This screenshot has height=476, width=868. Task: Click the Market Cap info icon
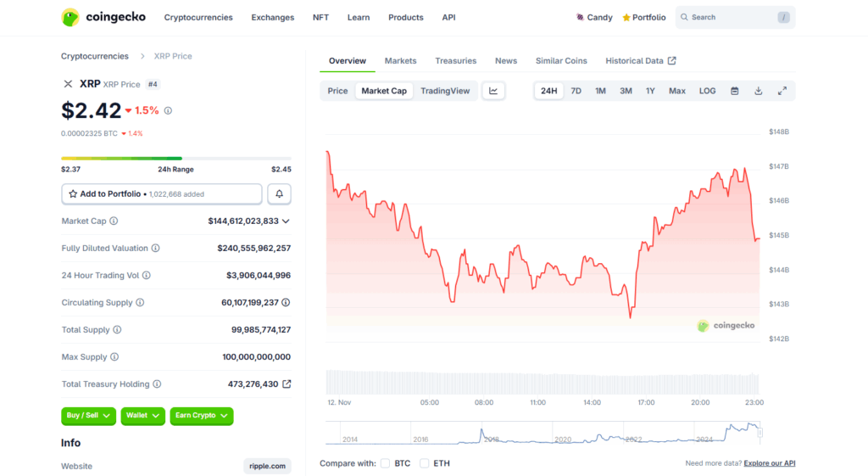(114, 221)
